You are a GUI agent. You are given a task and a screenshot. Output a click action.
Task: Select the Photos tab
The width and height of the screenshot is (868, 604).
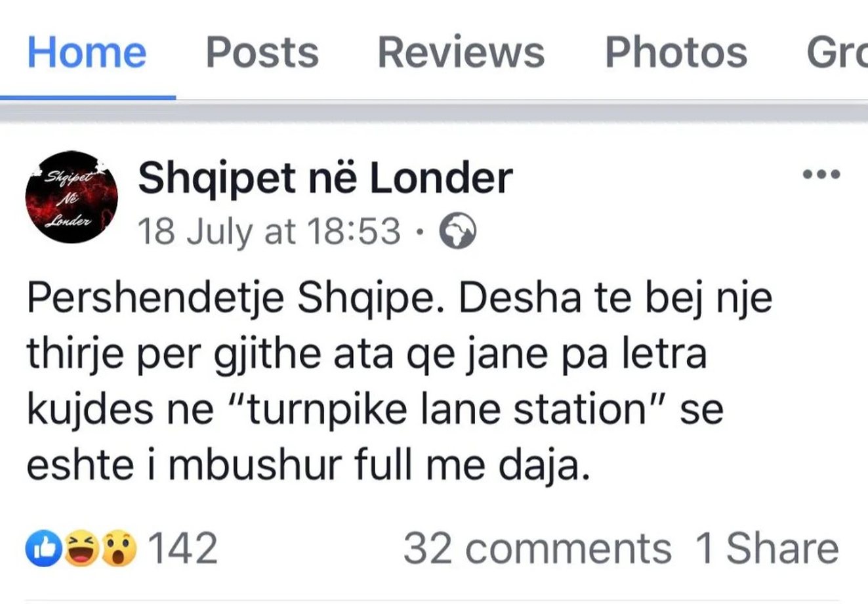point(675,53)
